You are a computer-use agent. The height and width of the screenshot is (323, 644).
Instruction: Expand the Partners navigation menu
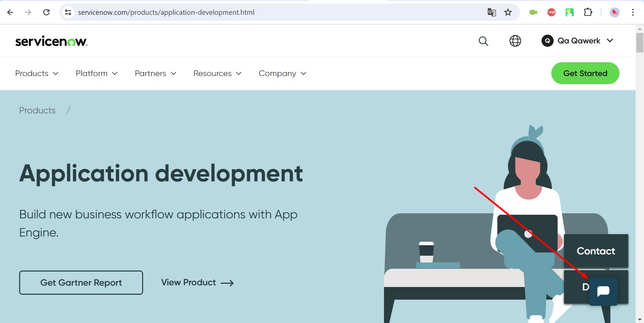[156, 73]
